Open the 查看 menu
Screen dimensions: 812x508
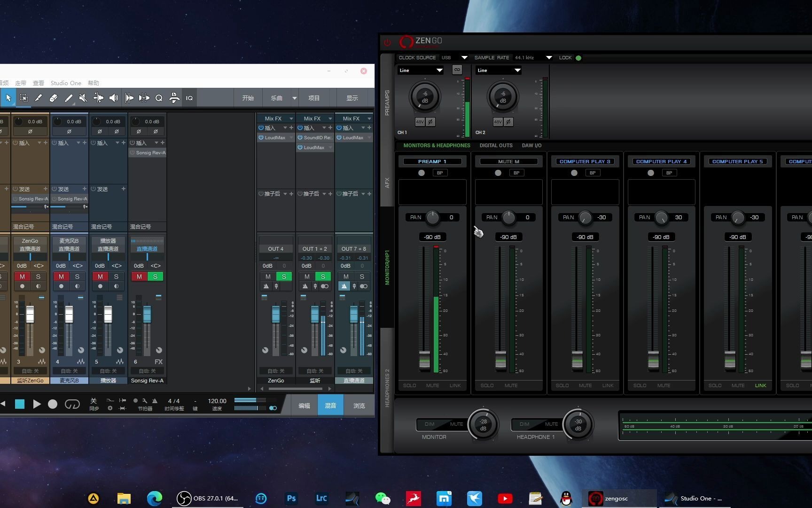pos(39,83)
